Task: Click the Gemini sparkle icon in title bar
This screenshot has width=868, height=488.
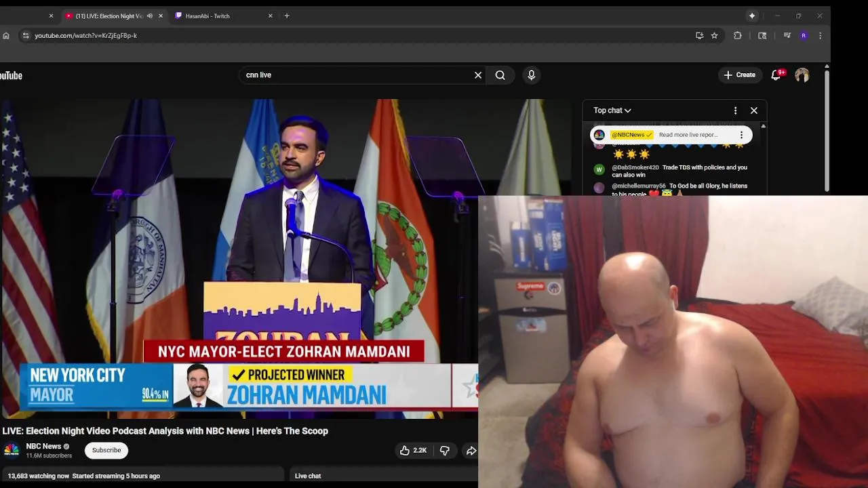Action: coord(752,16)
